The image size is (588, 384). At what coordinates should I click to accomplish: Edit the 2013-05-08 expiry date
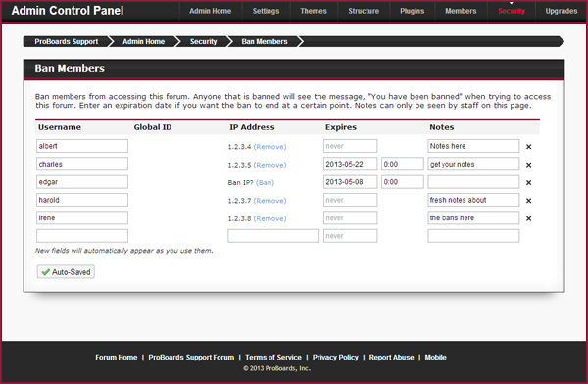pos(350,182)
